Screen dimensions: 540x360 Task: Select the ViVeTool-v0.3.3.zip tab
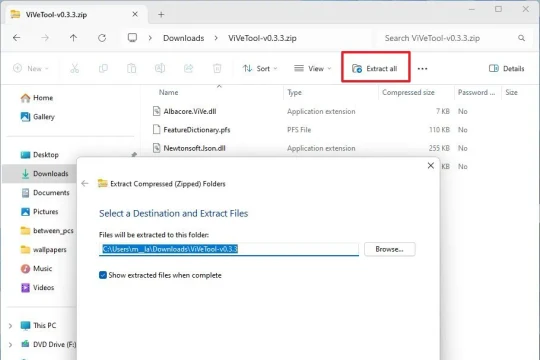(76, 14)
